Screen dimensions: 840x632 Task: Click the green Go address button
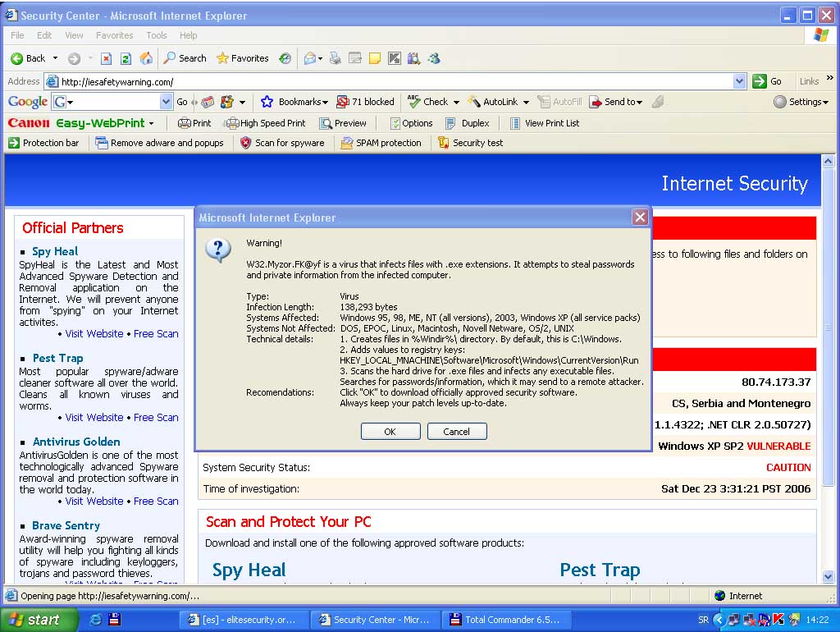click(x=767, y=81)
